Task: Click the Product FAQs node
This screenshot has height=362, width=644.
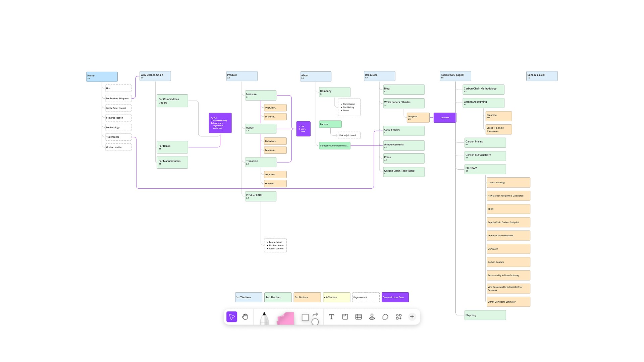Action: click(260, 196)
